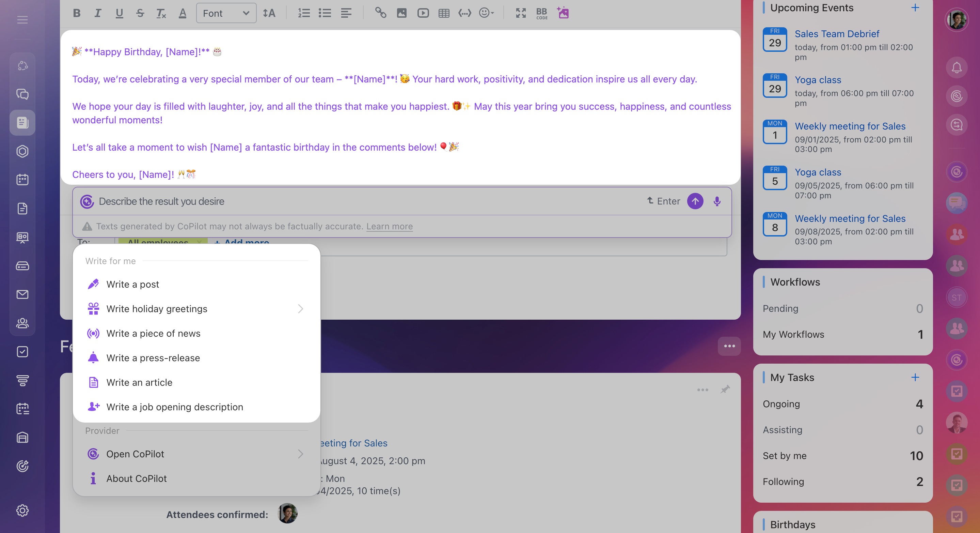Click the microphone voice input icon

click(x=717, y=201)
